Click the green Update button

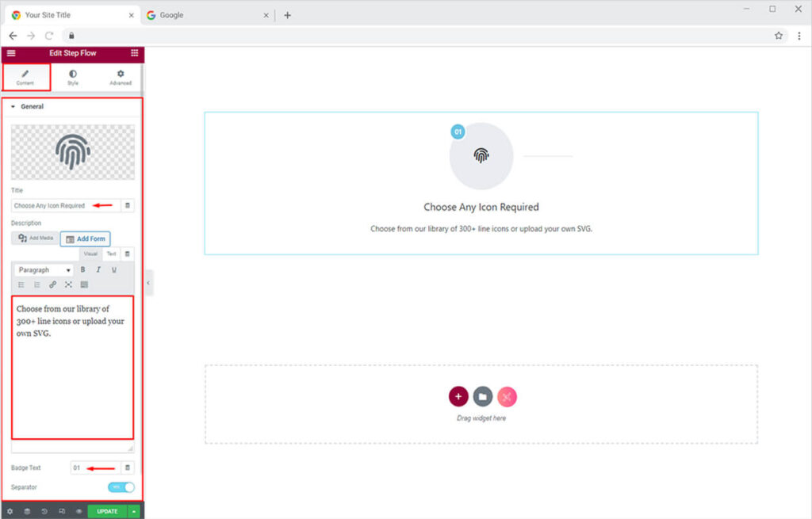pyautogui.click(x=107, y=512)
